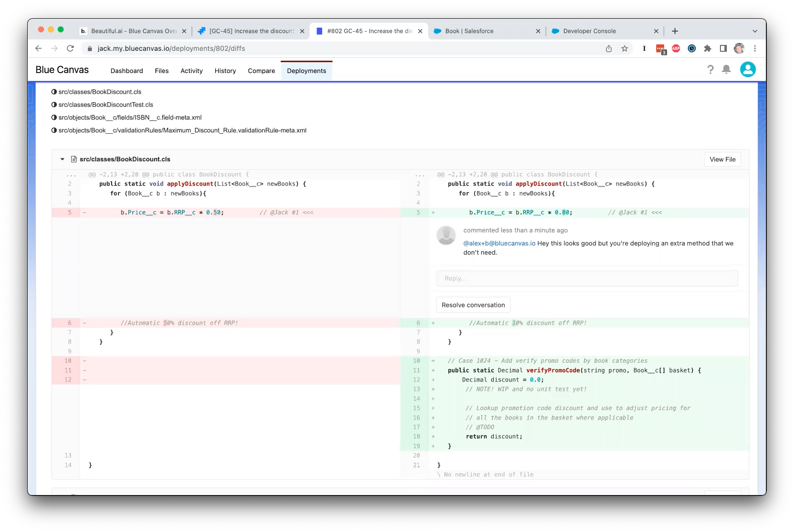Screen dimensions: 794x532
Task: Navigate to History
Action: pos(225,71)
